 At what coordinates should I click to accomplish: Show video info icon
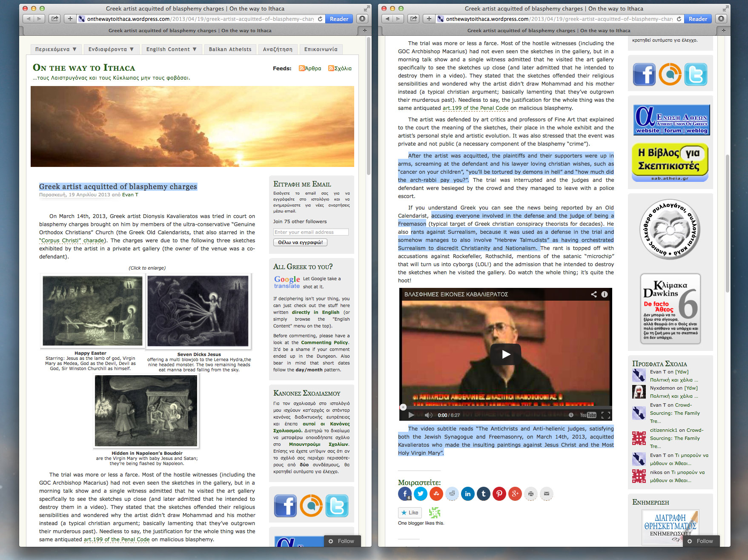tap(604, 294)
